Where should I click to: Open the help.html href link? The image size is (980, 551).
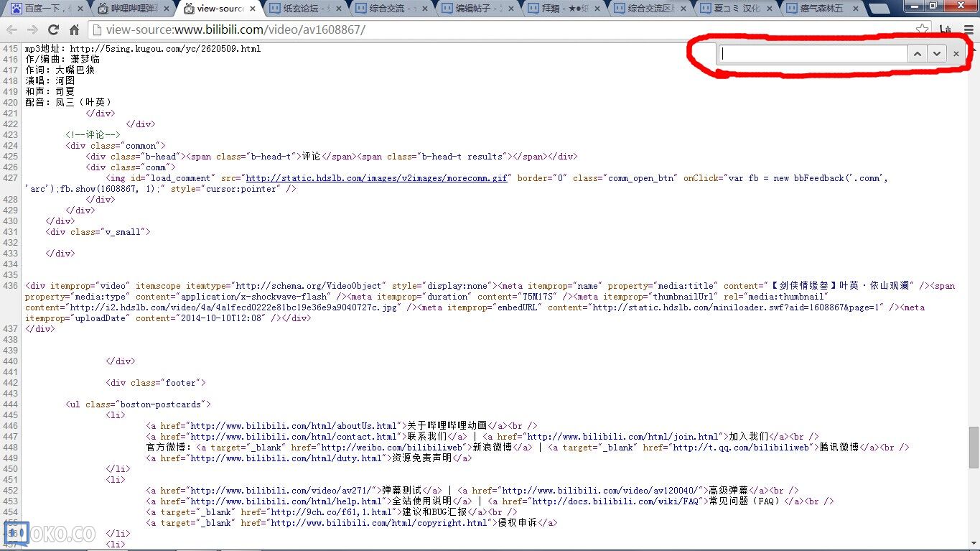click(286, 501)
